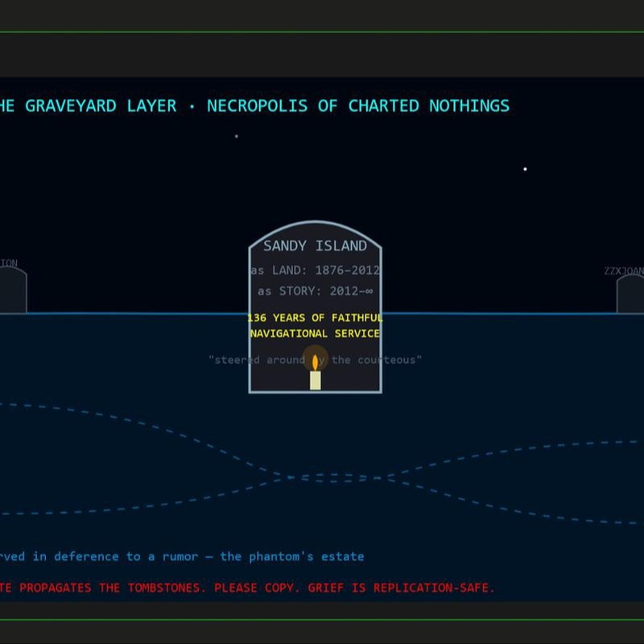Screen dimensions: 644x644
Task: Click the ZZXJOAN label above the right tombstone
Action: [x=624, y=270]
